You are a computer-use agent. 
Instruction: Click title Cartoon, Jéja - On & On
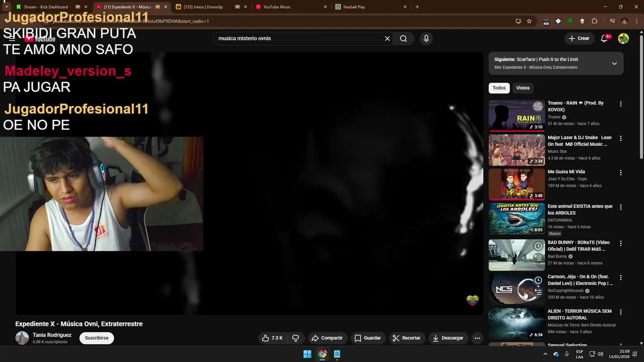click(x=580, y=280)
